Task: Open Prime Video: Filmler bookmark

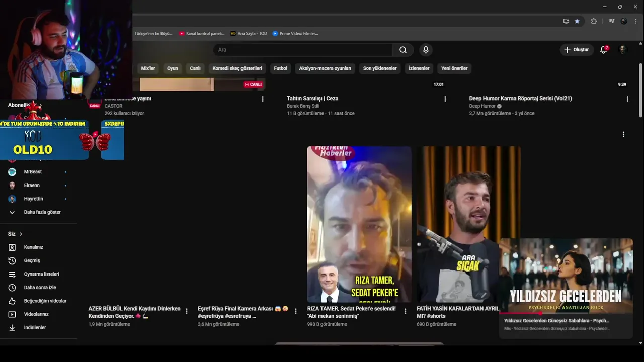Action: (x=295, y=33)
